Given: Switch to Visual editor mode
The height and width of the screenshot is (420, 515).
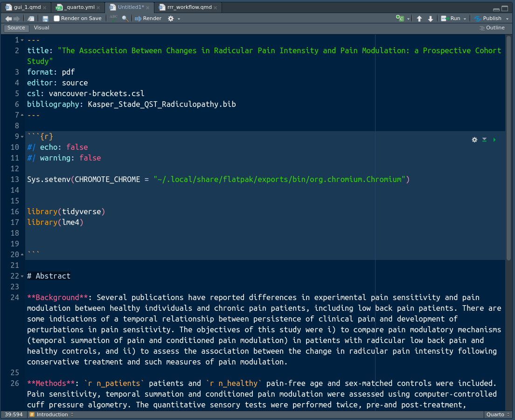Looking at the screenshot, I should pyautogui.click(x=42, y=28).
